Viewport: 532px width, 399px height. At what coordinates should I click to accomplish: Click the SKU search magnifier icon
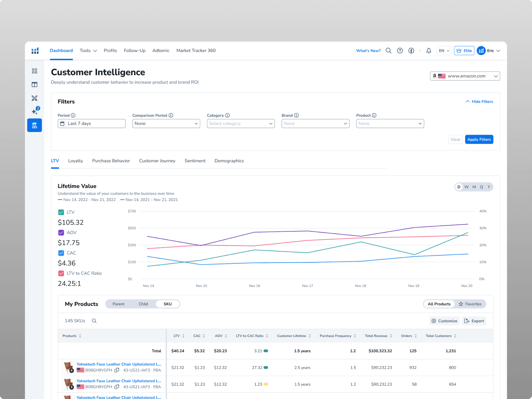coord(94,321)
